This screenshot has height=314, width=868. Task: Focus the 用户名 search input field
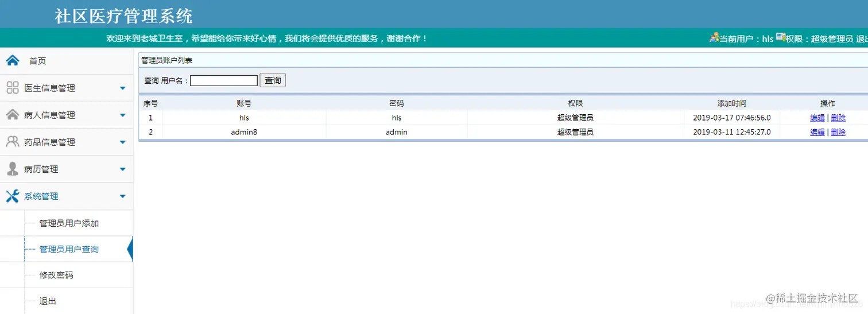[224, 80]
